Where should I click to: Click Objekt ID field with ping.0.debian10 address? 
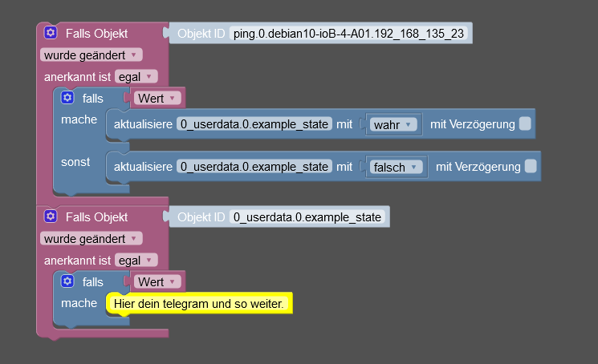click(348, 34)
